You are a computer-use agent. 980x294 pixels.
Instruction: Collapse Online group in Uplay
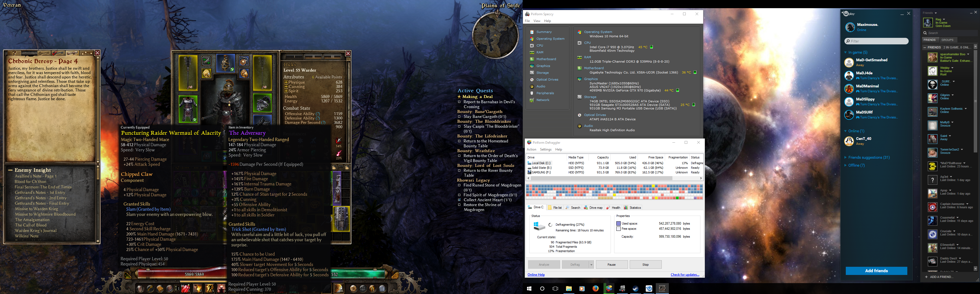click(845, 131)
